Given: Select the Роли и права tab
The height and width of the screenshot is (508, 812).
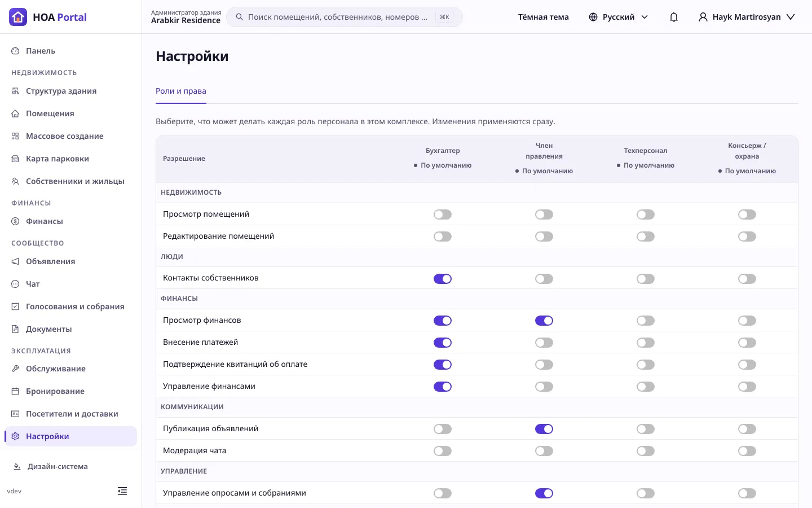Looking at the screenshot, I should (x=181, y=91).
